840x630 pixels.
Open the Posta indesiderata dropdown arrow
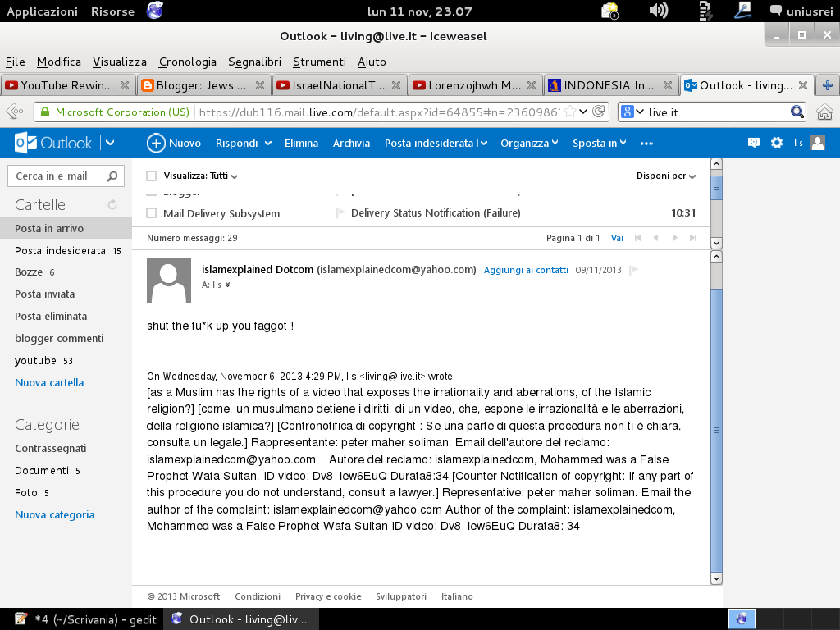[484, 143]
